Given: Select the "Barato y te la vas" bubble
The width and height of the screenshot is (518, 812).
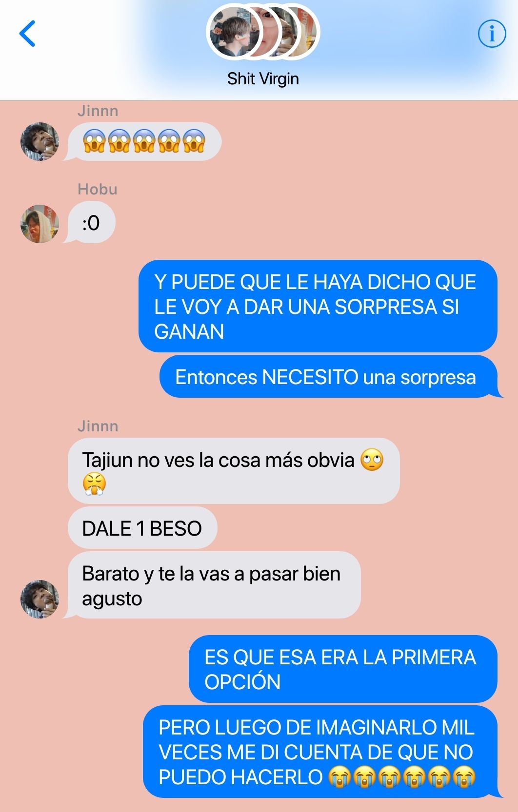Looking at the screenshot, I should [x=214, y=585].
